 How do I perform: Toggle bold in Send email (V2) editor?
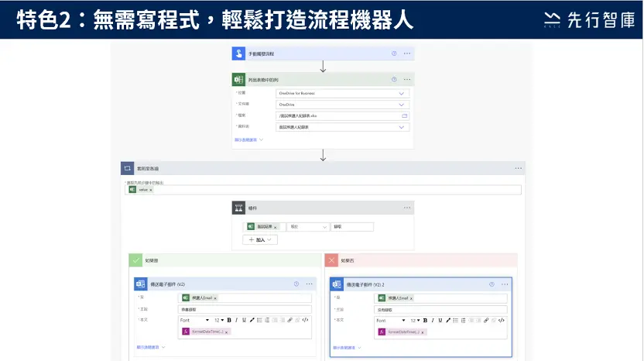(229, 320)
